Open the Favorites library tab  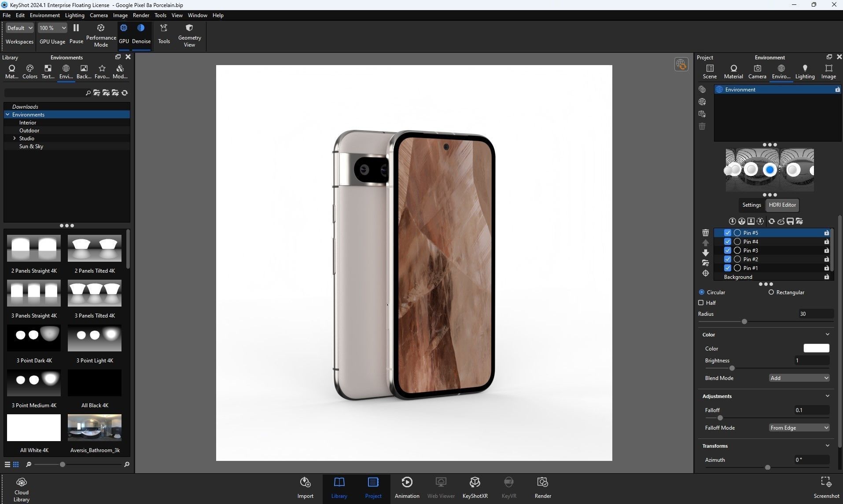click(x=102, y=72)
